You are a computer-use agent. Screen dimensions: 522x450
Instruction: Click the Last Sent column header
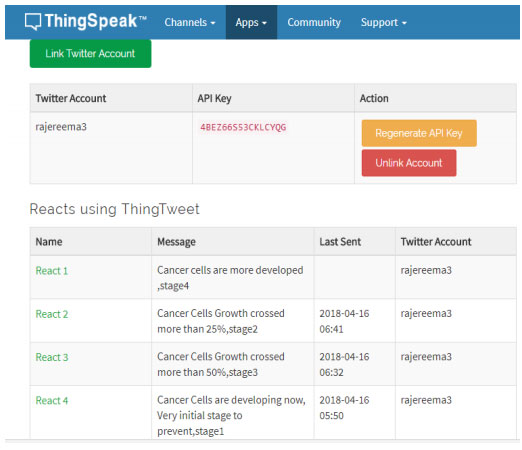340,242
